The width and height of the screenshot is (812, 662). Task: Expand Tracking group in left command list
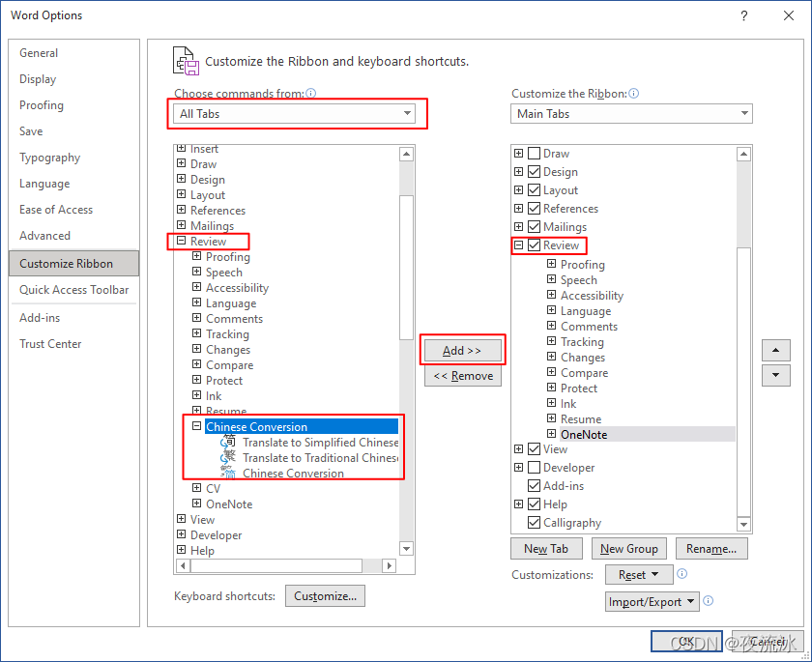click(197, 333)
